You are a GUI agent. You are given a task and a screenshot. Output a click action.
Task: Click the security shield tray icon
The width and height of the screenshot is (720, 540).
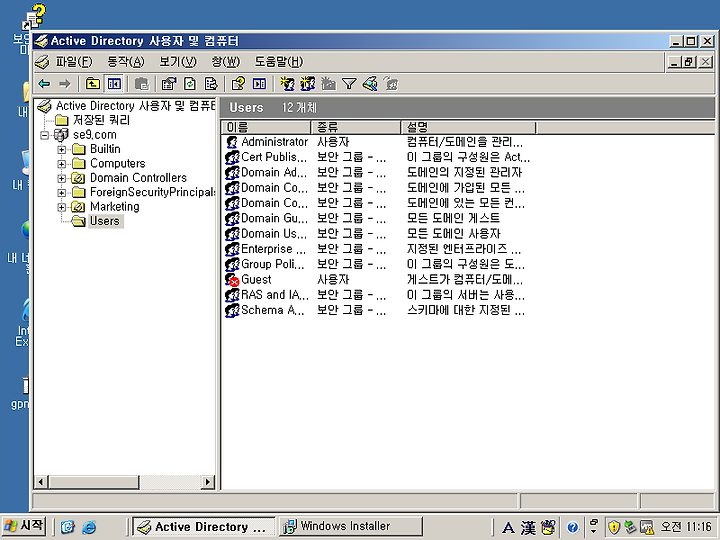tap(614, 527)
